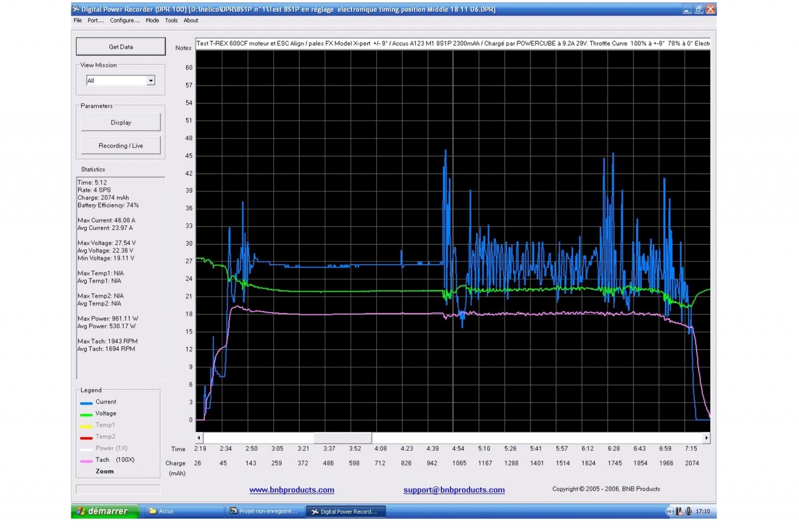The height and width of the screenshot is (532, 799).
Task: Click the Display parameters button
Action: click(120, 122)
